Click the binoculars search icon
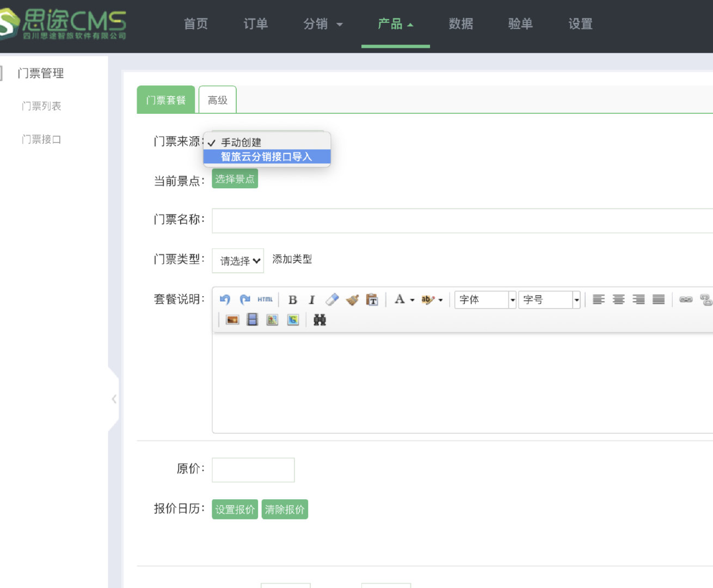This screenshot has height=588, width=713. click(320, 320)
